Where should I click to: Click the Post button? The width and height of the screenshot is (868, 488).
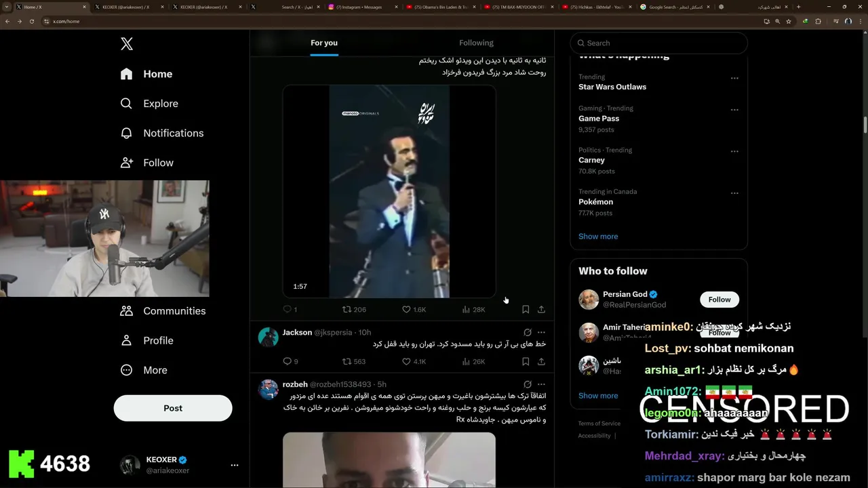pos(173,408)
